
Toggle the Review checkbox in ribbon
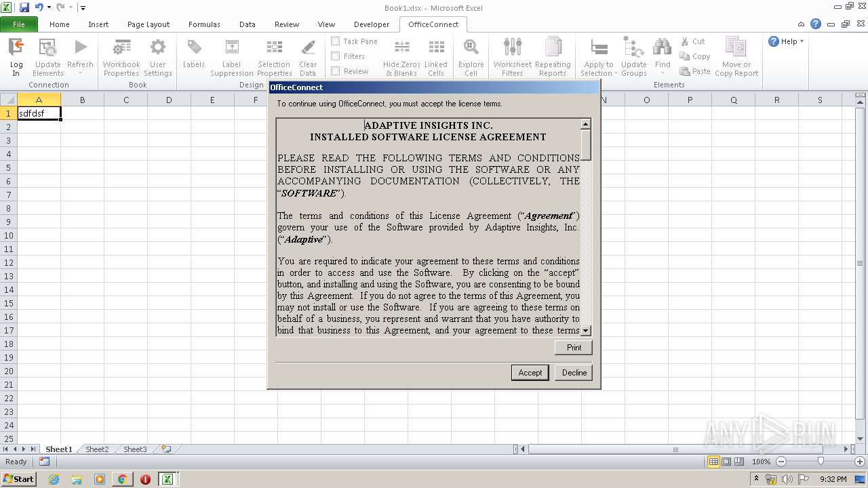[x=336, y=71]
